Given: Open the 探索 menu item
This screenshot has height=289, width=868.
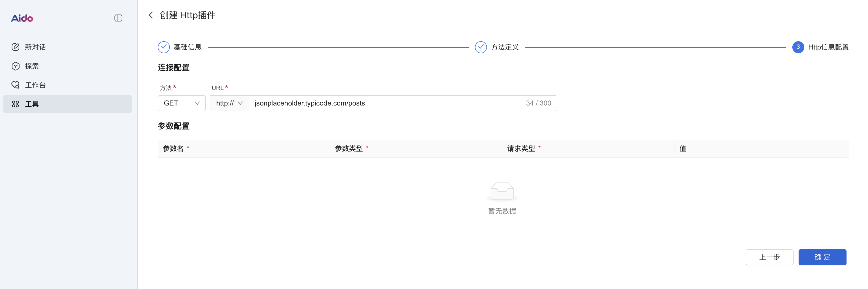Looking at the screenshot, I should point(32,66).
